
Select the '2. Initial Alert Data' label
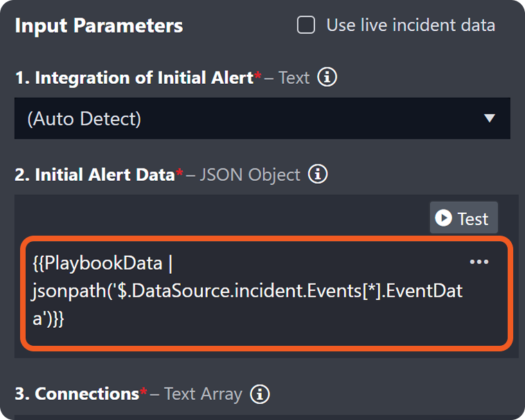pos(94,175)
